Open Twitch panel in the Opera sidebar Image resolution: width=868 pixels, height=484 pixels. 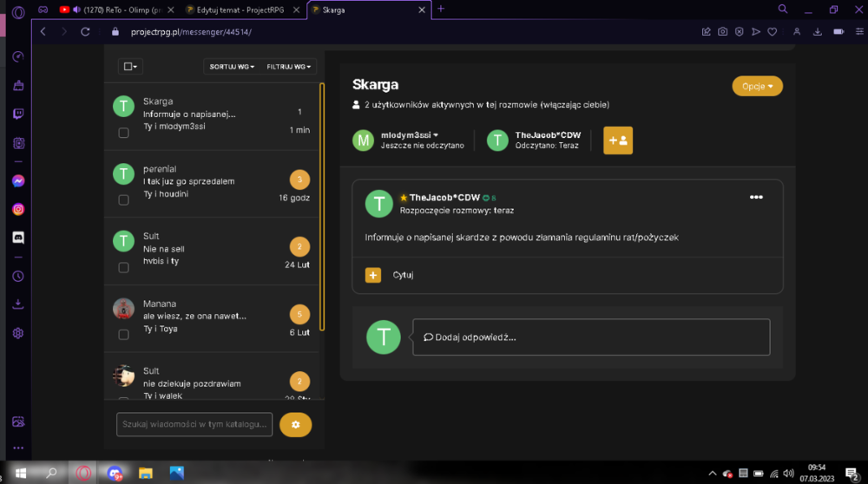[18, 114]
